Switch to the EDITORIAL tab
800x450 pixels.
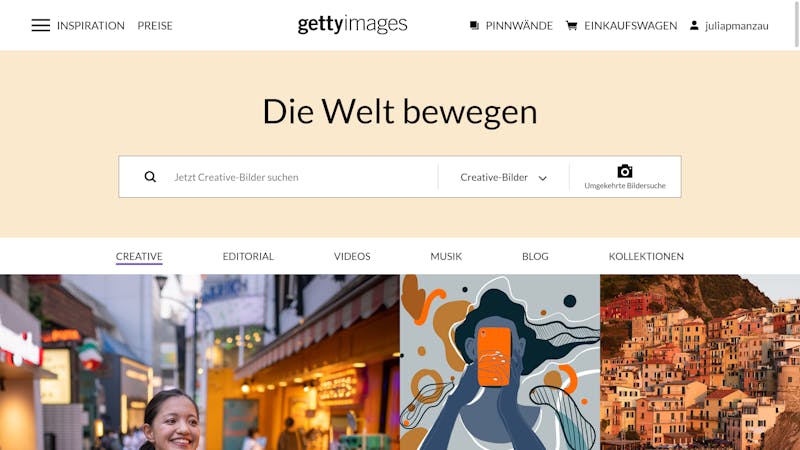coord(248,256)
